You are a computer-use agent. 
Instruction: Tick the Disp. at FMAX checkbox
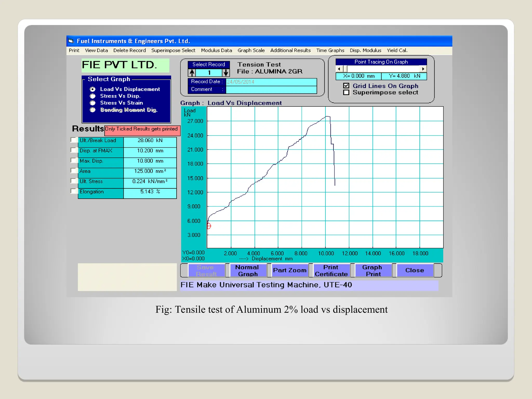click(x=74, y=150)
